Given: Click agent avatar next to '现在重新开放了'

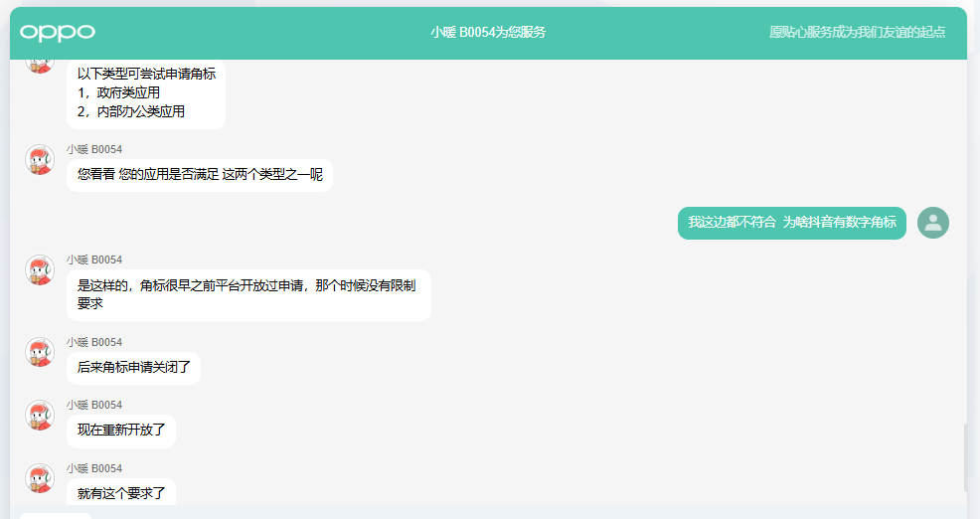Looking at the screenshot, I should coord(40,416).
